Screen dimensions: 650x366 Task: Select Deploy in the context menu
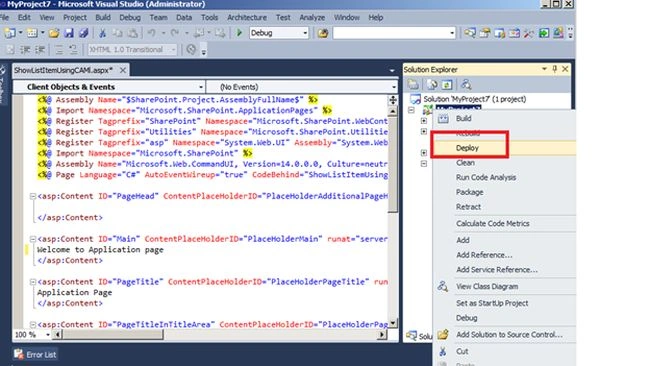click(504, 148)
